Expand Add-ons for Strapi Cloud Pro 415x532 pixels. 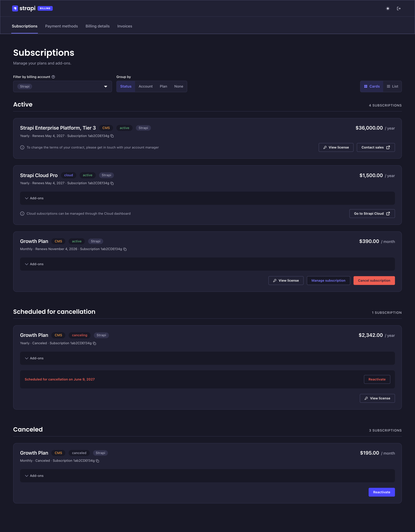pyautogui.click(x=207, y=198)
